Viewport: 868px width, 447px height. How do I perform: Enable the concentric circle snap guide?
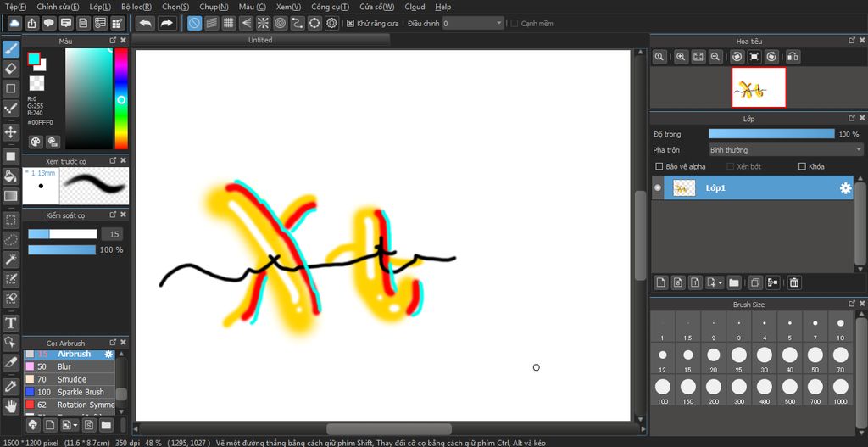click(280, 23)
